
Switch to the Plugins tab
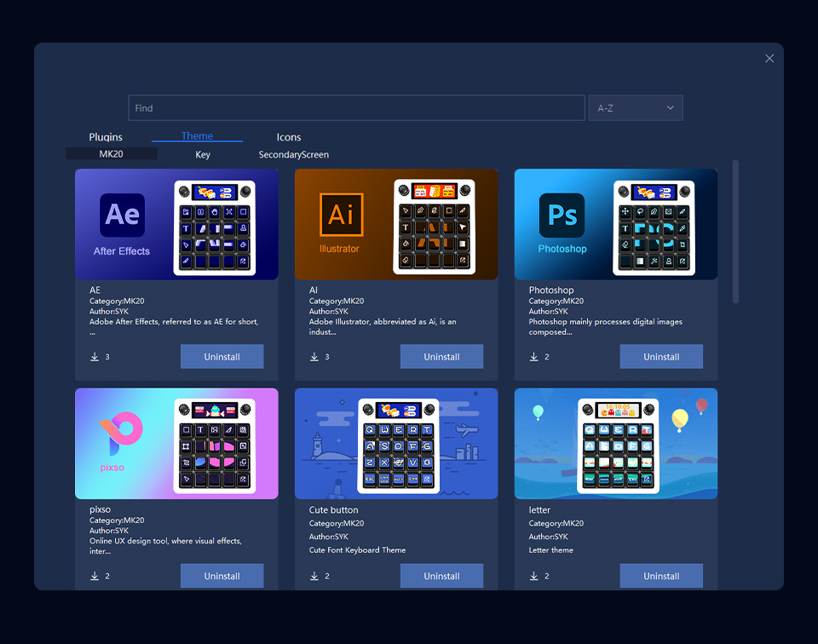pos(105,136)
